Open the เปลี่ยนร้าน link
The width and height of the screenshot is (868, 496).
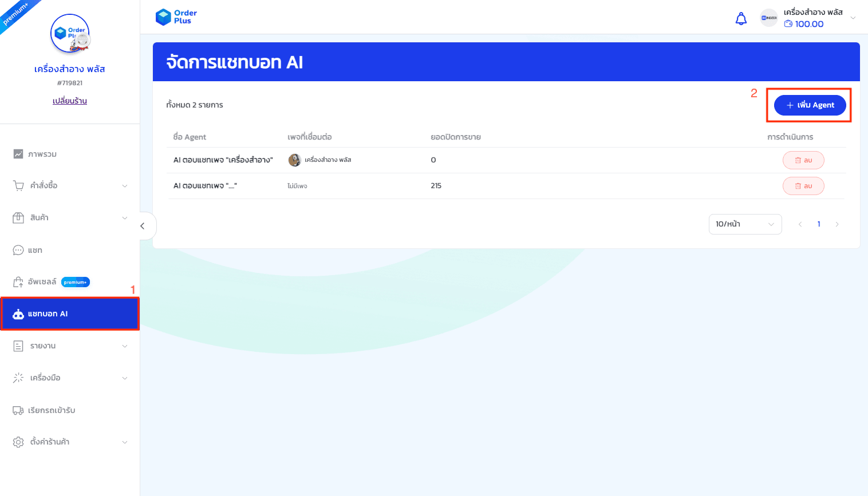69,101
